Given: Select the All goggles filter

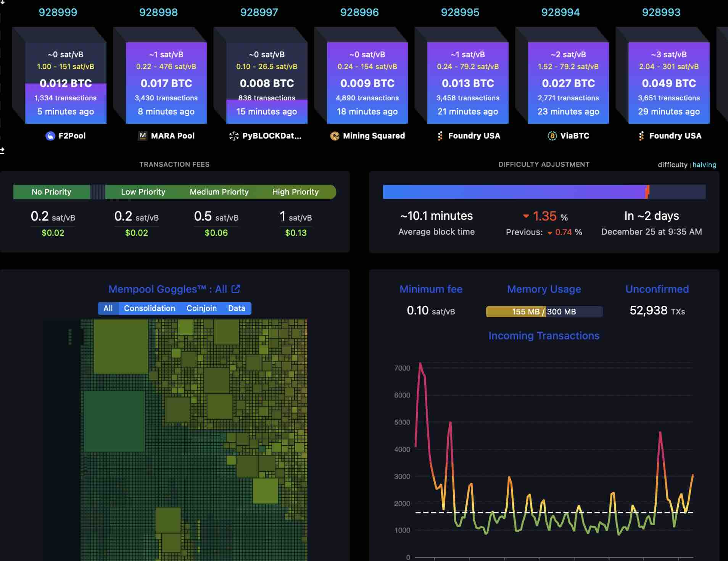Looking at the screenshot, I should pos(108,308).
